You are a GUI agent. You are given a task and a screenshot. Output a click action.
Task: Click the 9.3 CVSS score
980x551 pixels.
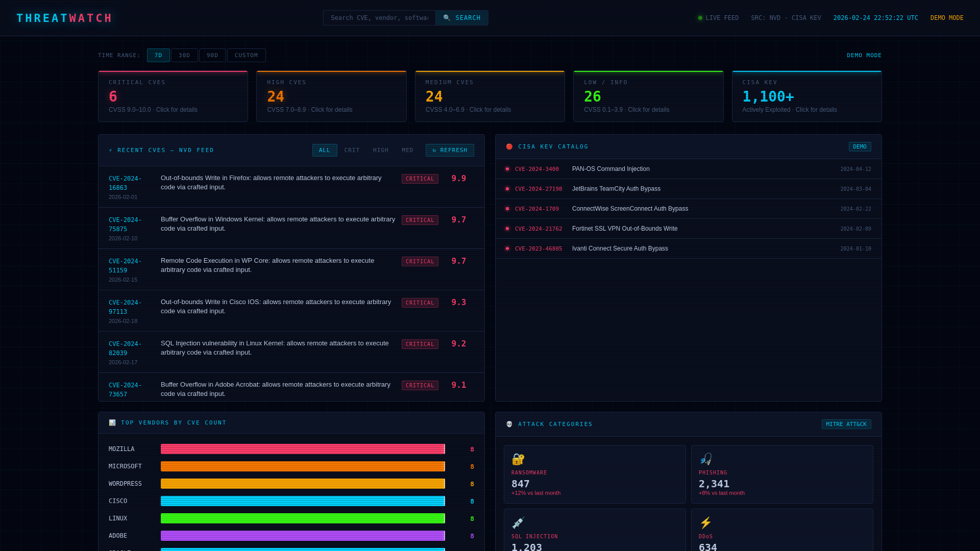pyautogui.click(x=459, y=303)
